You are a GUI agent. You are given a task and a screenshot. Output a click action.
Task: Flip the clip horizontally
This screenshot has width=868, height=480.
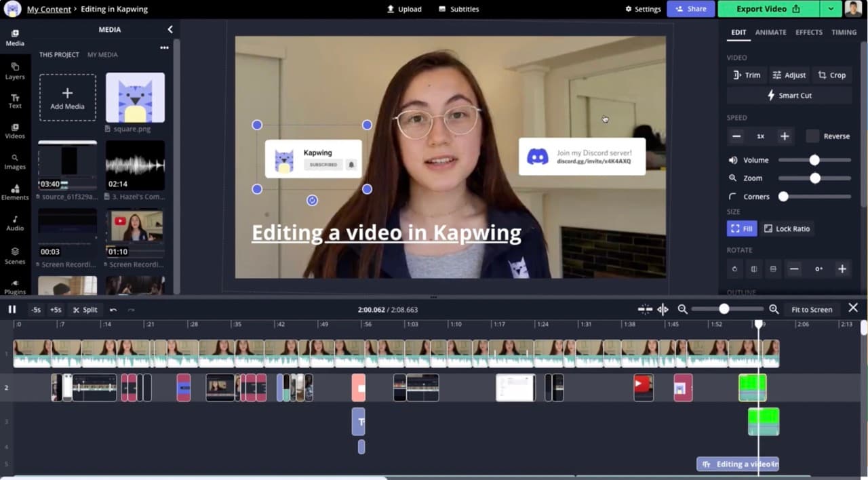753,269
